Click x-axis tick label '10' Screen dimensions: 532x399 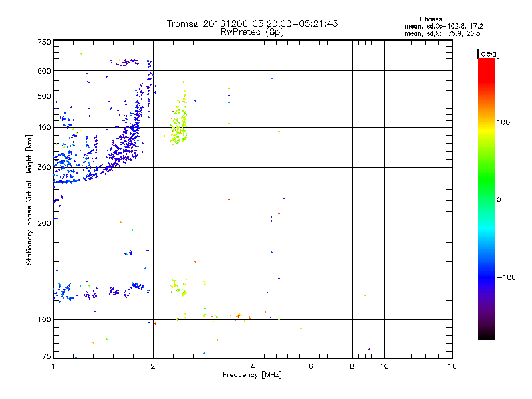pos(384,366)
